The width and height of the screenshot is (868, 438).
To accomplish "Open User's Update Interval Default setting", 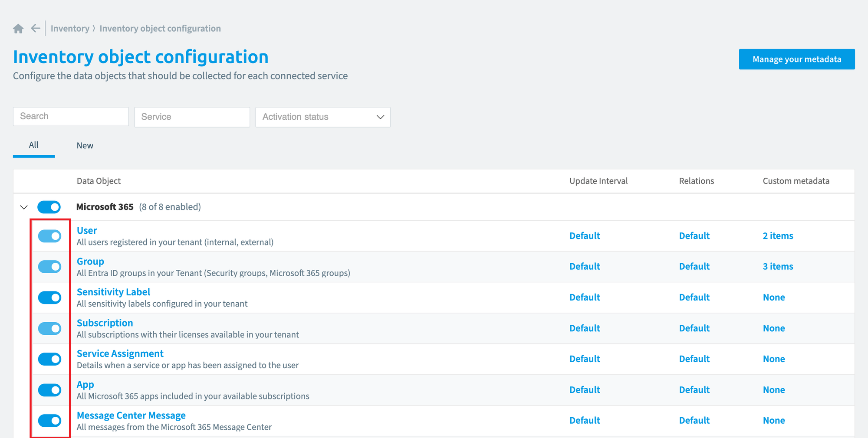I will click(x=585, y=236).
